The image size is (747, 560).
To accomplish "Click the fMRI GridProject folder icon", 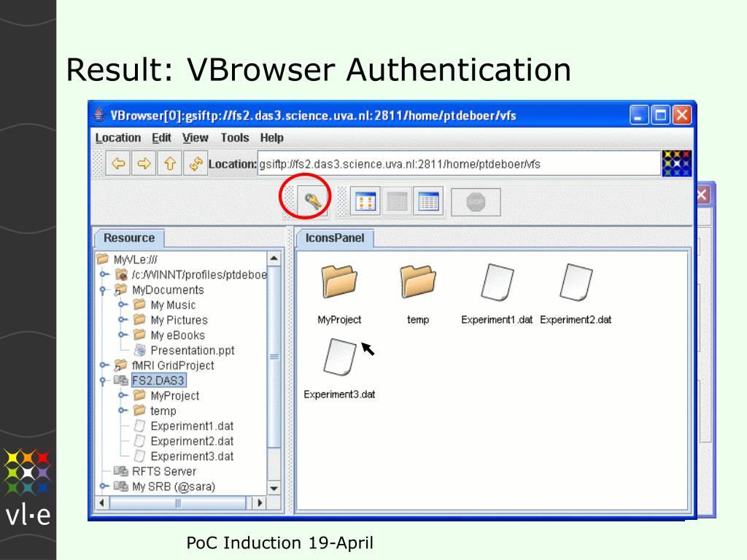I will pos(120,365).
